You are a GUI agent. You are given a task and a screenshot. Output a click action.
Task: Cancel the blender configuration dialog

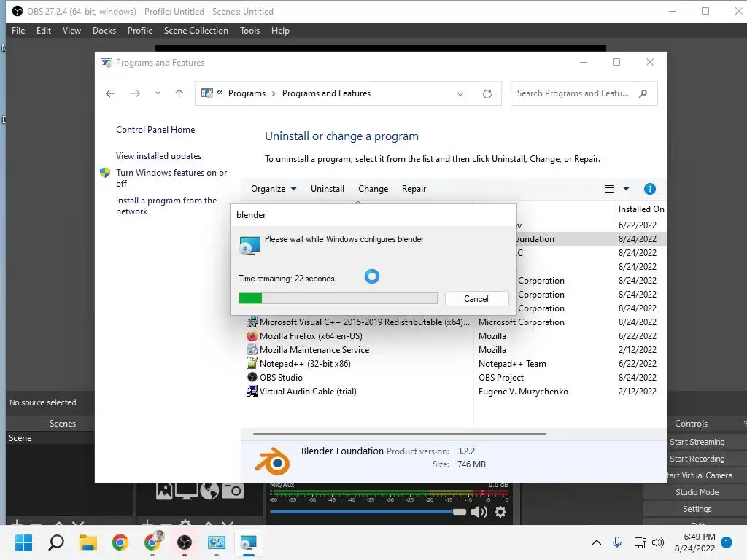click(x=476, y=298)
